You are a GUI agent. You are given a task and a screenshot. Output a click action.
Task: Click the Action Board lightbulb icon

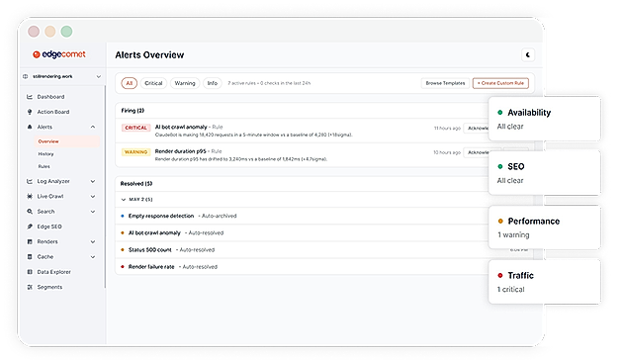[30, 112]
